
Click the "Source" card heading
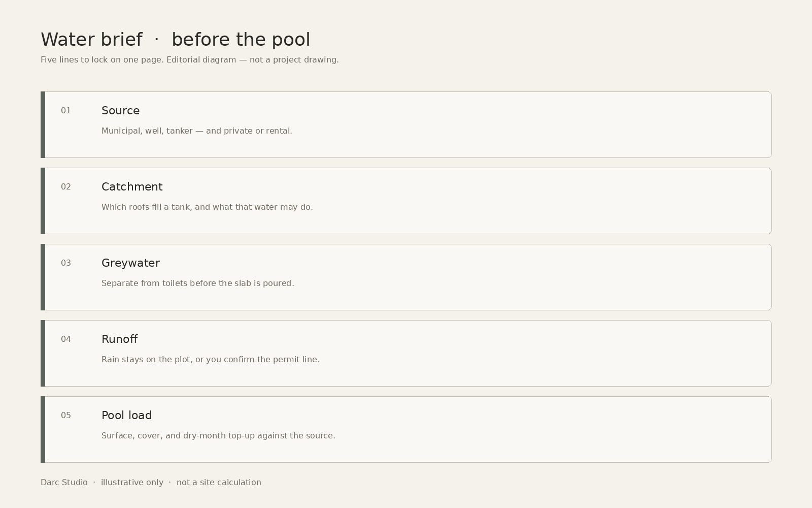(120, 110)
